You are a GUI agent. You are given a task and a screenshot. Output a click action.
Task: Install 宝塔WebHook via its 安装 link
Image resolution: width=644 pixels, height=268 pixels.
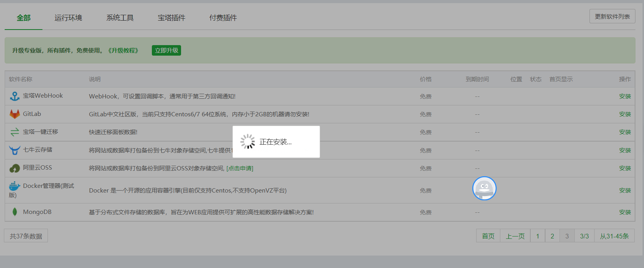coord(625,96)
